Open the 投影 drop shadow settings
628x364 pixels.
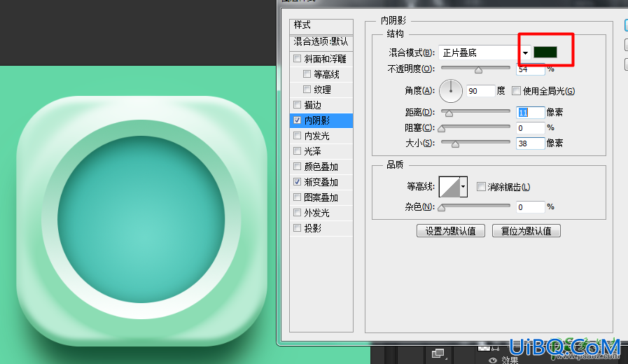click(x=312, y=228)
